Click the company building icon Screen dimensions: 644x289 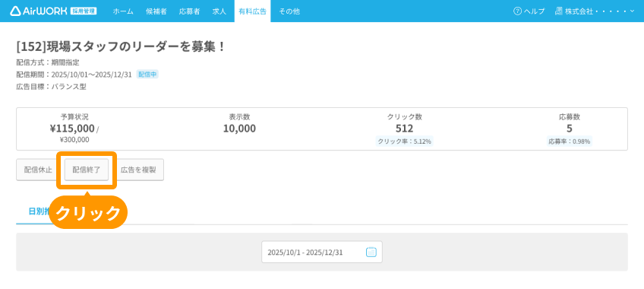[x=558, y=11]
